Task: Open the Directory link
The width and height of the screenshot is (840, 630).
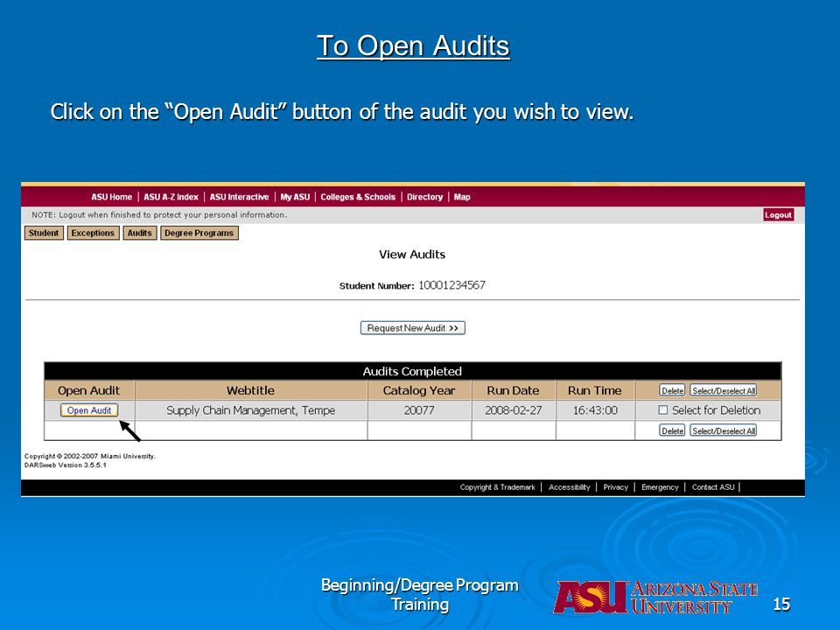Action: pos(425,197)
